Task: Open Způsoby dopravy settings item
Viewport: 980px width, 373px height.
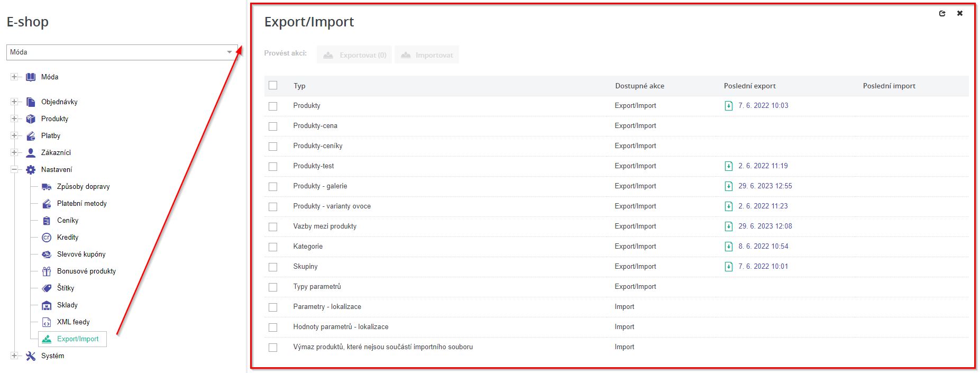Action: pos(83,187)
